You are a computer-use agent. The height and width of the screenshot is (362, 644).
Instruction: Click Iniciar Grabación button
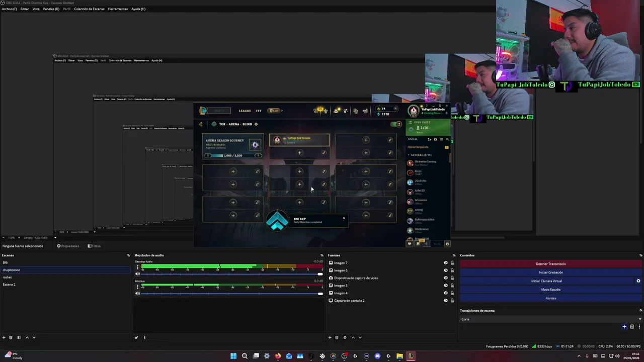click(x=551, y=273)
